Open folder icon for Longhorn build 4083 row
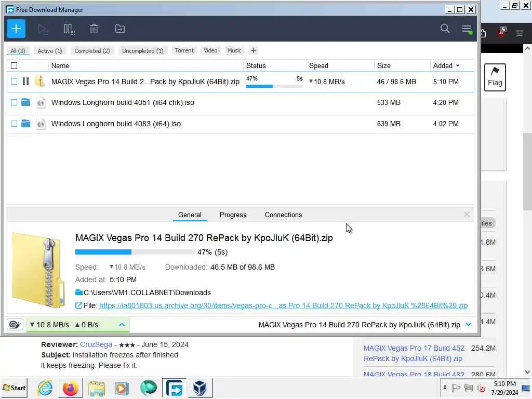The height and width of the screenshot is (399, 532). click(x=26, y=124)
